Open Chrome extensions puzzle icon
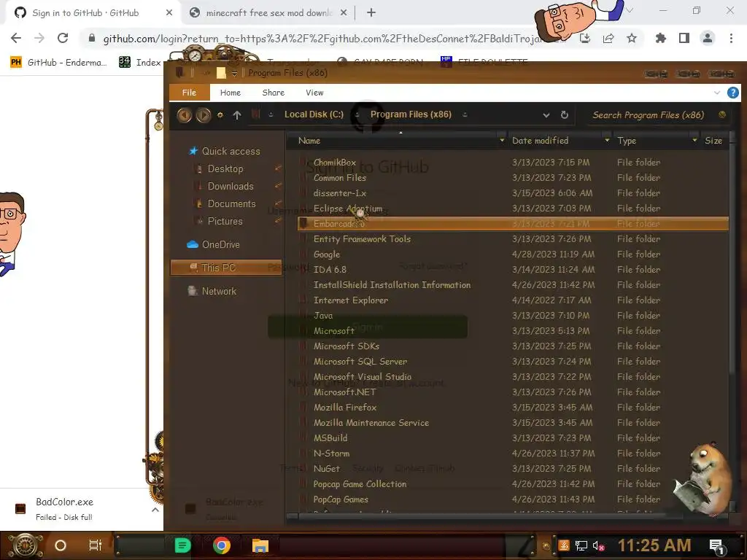This screenshot has width=747, height=560. (x=660, y=38)
